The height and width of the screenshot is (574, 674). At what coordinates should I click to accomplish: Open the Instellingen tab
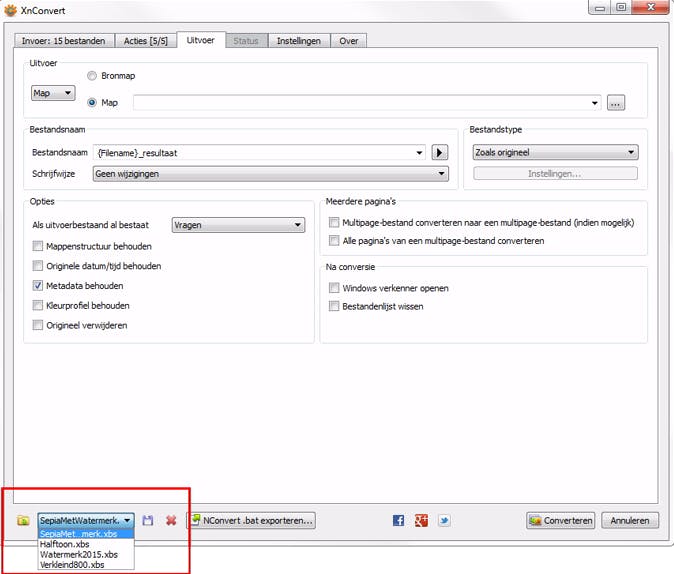[299, 41]
